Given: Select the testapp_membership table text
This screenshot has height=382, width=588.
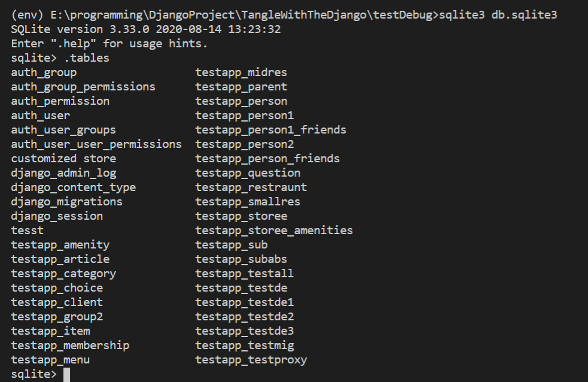Looking at the screenshot, I should click(70, 345).
